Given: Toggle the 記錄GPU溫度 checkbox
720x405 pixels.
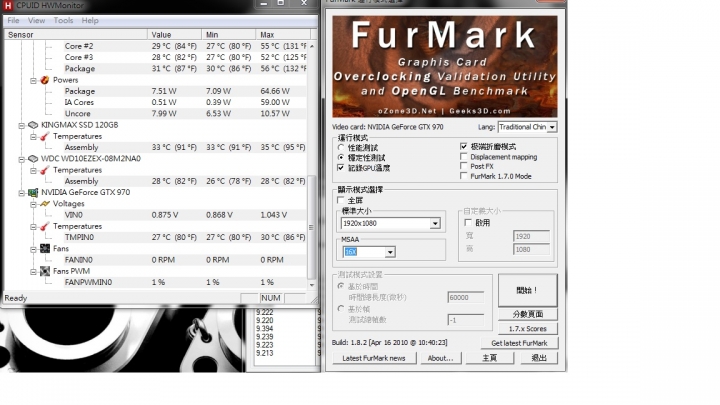Looking at the screenshot, I should 341,168.
